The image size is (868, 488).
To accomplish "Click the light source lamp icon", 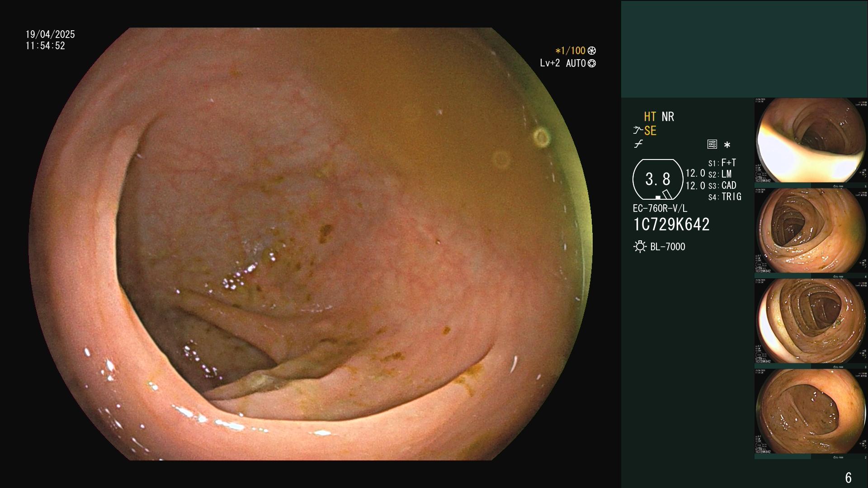I will [640, 247].
